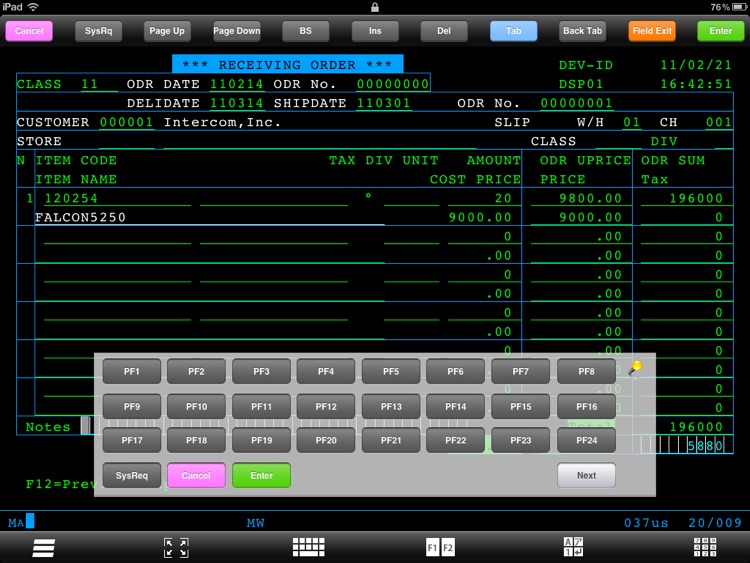750x563 pixels.
Task: Select the PF22 function key
Action: tap(455, 440)
